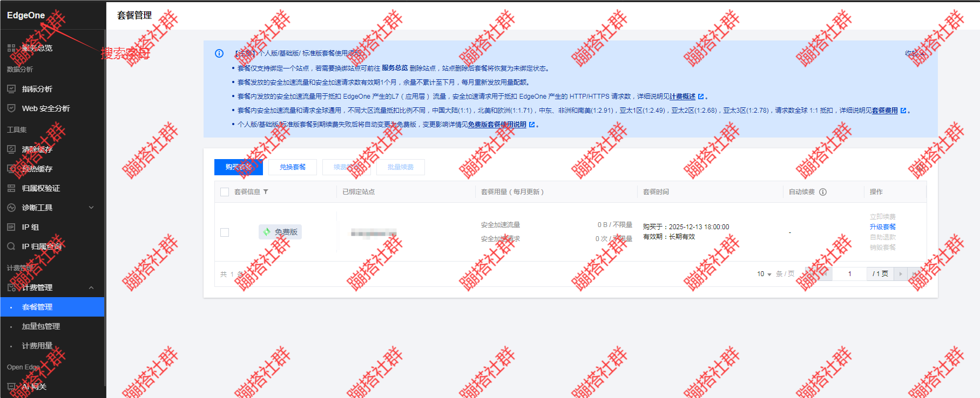
Task: Click the 诊断工具 pulse icon
Action: 11,208
